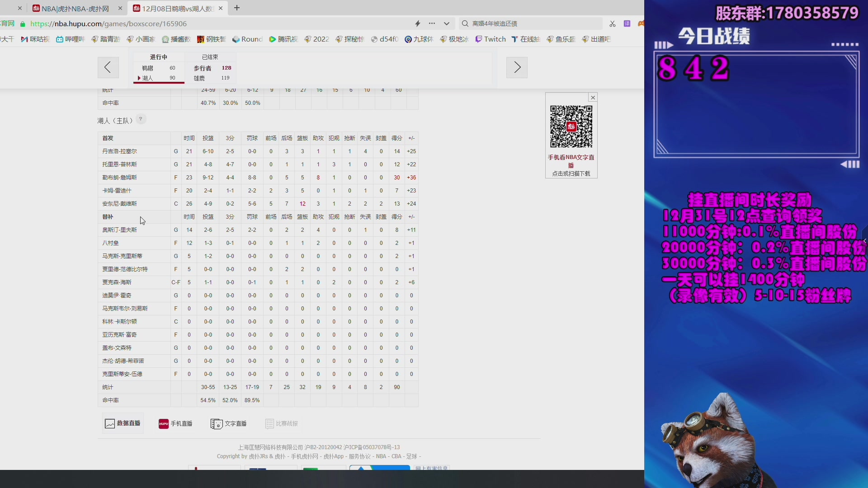Open 数据直播 stats live view

(123, 423)
